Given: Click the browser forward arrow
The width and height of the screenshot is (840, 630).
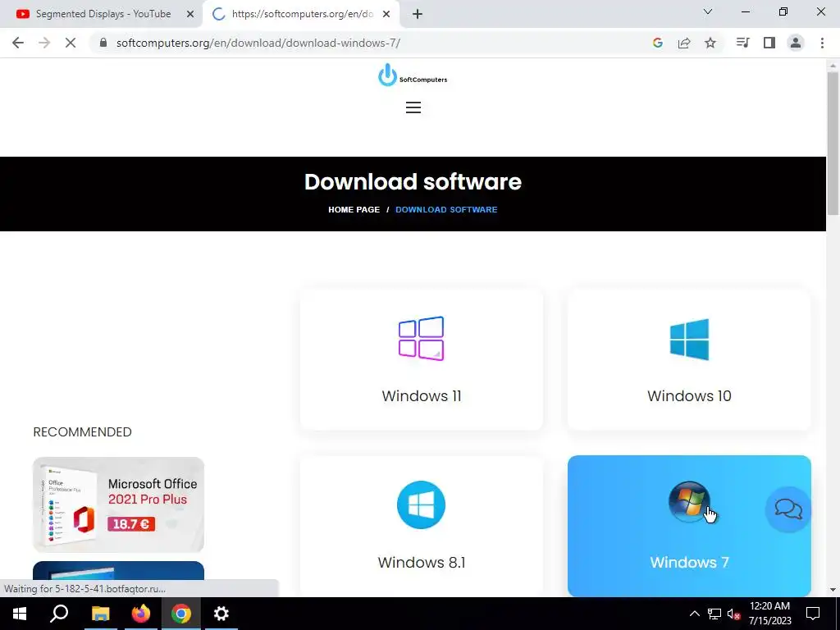Looking at the screenshot, I should [x=44, y=43].
